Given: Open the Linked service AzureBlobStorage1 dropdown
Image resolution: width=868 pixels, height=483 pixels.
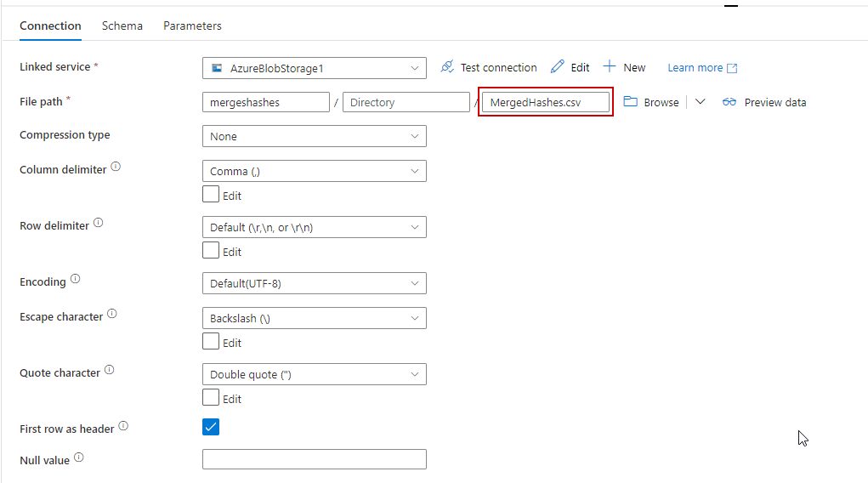Looking at the screenshot, I should (314, 68).
